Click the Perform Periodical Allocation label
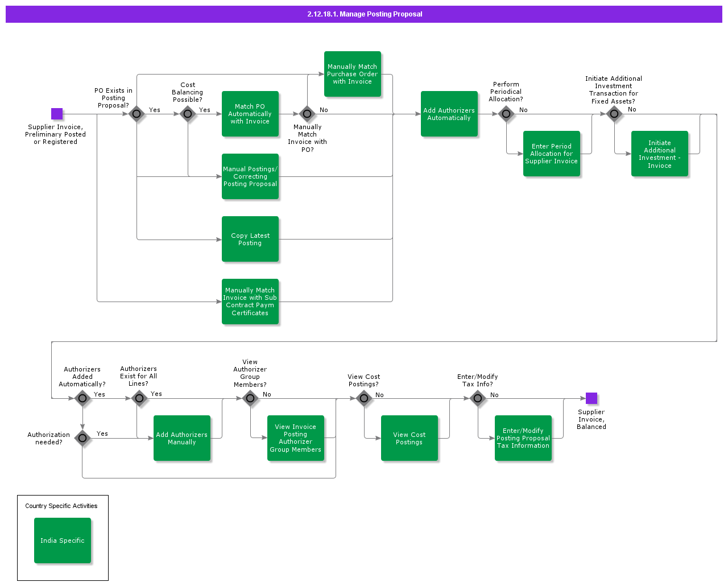Viewport: 728px width, 586px height. [506, 92]
